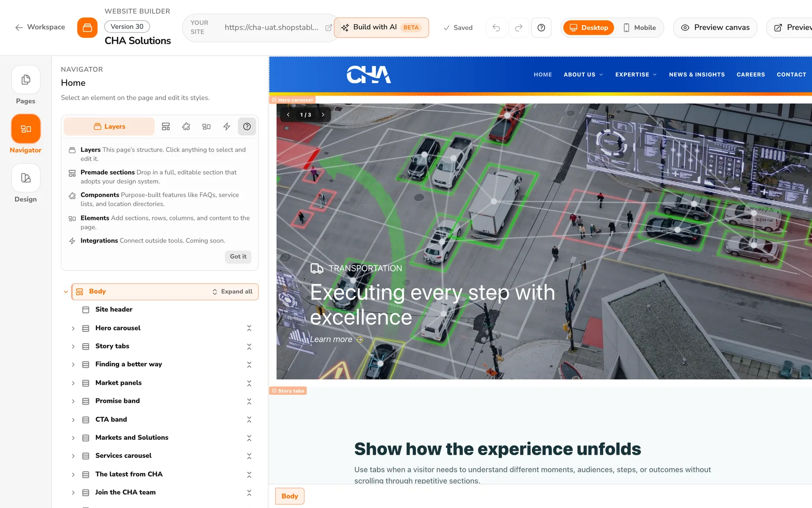Click reorder handle for CTA band

[x=249, y=419]
